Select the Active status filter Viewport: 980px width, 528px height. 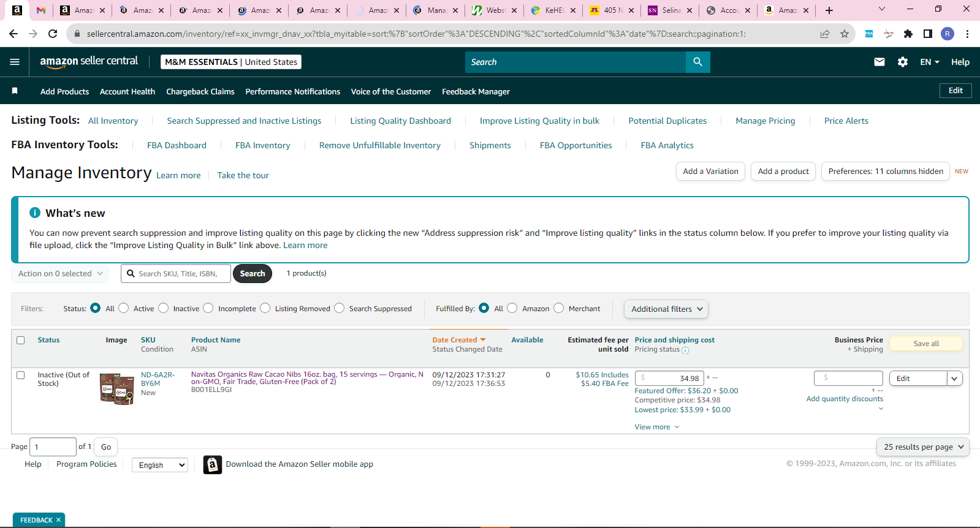coord(123,308)
